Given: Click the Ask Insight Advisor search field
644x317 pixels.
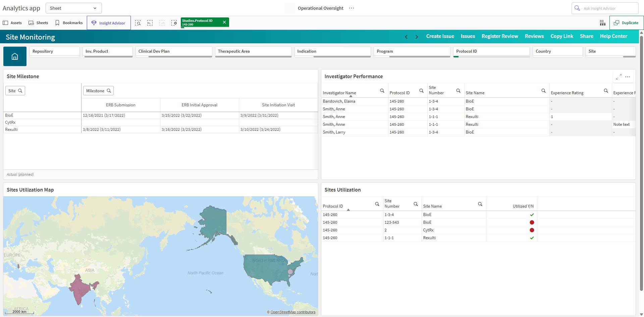Looking at the screenshot, I should [605, 8].
